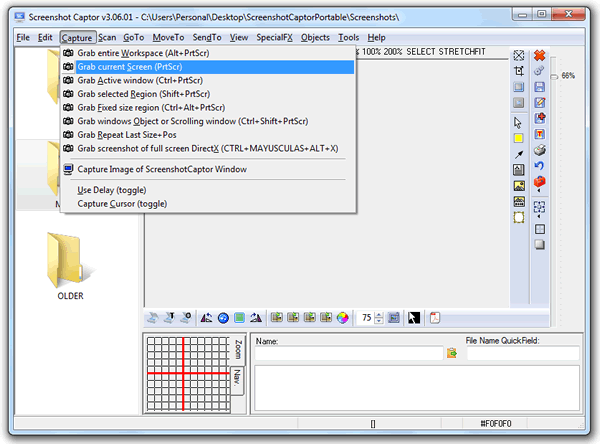Click the save-with-red-plus icon
This screenshot has height=444, width=600.
[540, 118]
